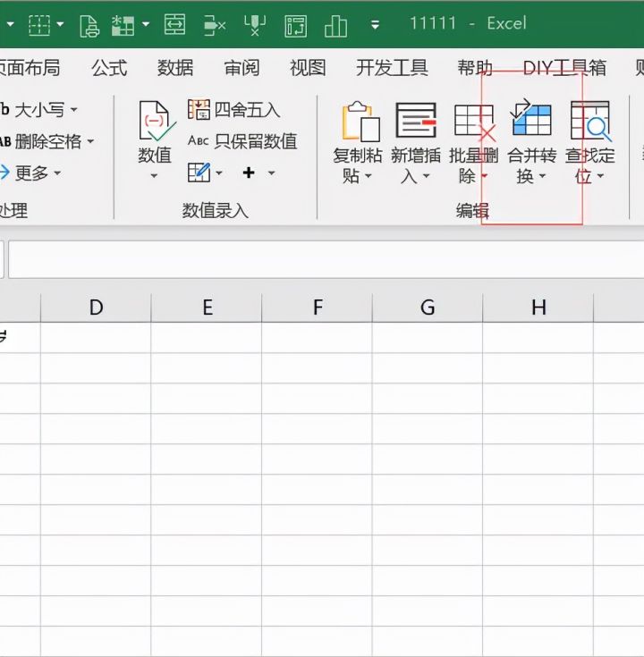The image size is (644, 657).
Task: Expand the arrow beside the plus icon
Action: tap(271, 173)
